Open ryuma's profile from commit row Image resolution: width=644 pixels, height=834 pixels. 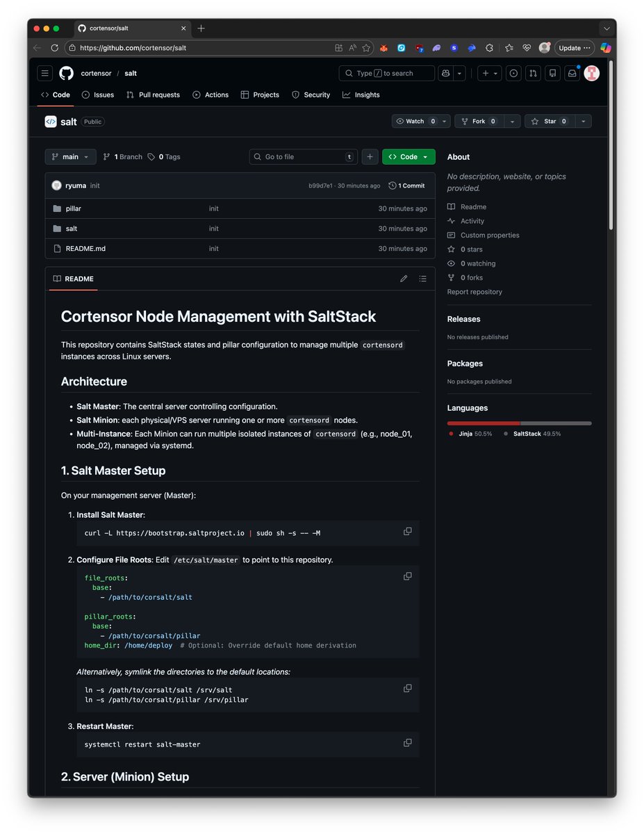75,186
